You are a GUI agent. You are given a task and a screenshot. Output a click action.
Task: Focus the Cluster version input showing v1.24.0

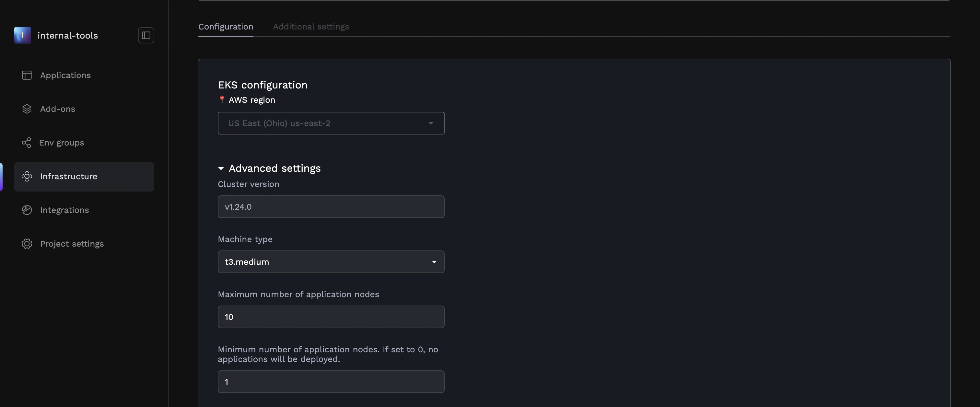tap(331, 206)
